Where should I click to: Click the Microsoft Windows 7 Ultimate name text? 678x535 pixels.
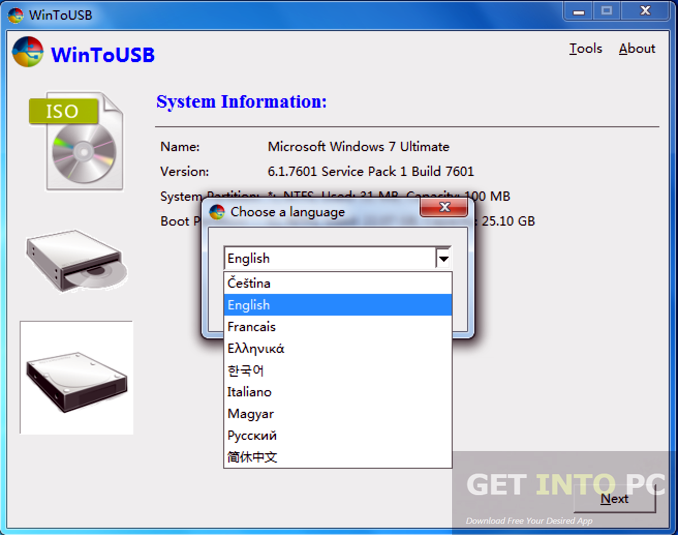358,147
